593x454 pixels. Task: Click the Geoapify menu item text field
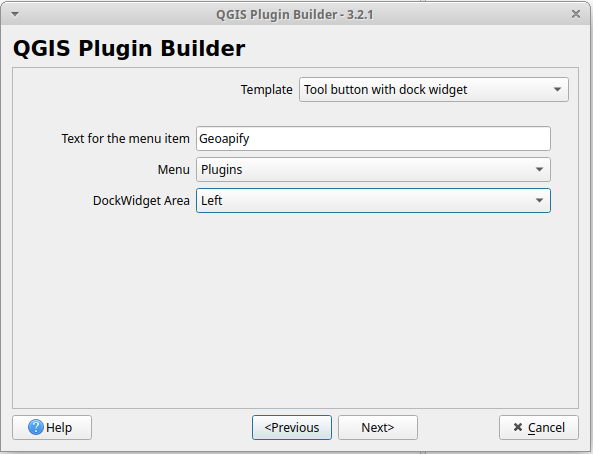click(x=373, y=138)
